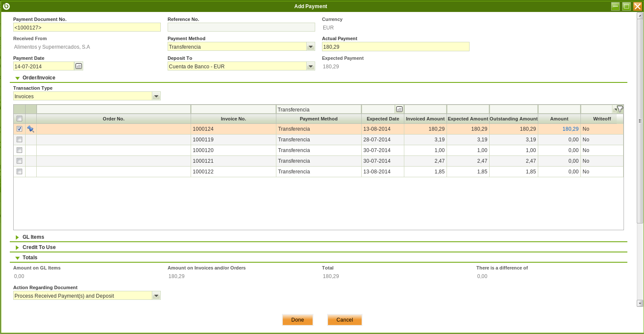
Task: Check the box for invoice 1000119
Action: pyautogui.click(x=19, y=140)
